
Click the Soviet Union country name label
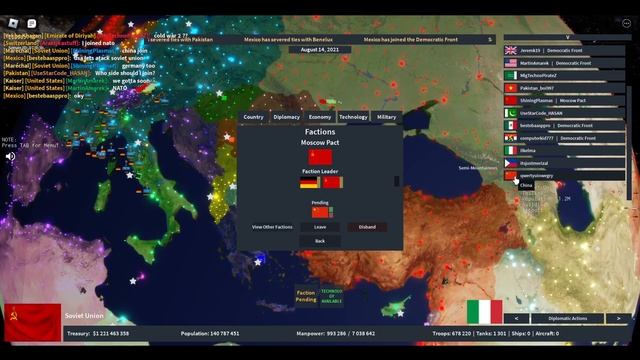pyautogui.click(x=84, y=316)
